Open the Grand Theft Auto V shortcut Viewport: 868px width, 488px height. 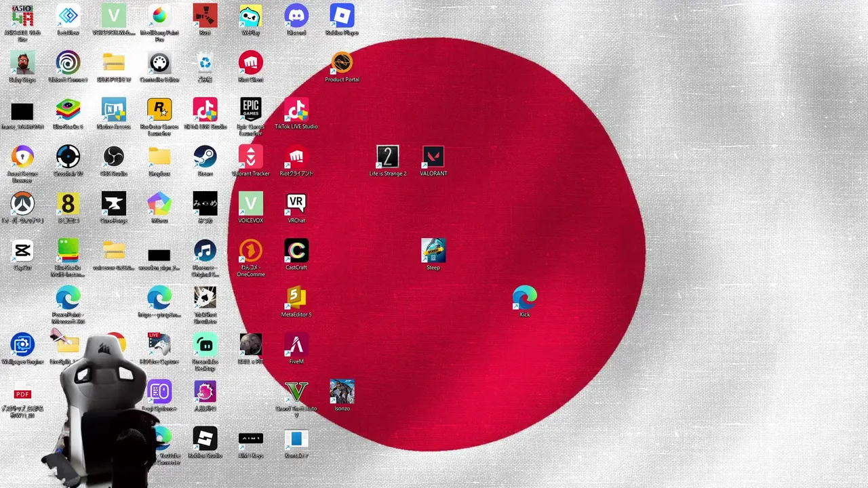(x=296, y=392)
